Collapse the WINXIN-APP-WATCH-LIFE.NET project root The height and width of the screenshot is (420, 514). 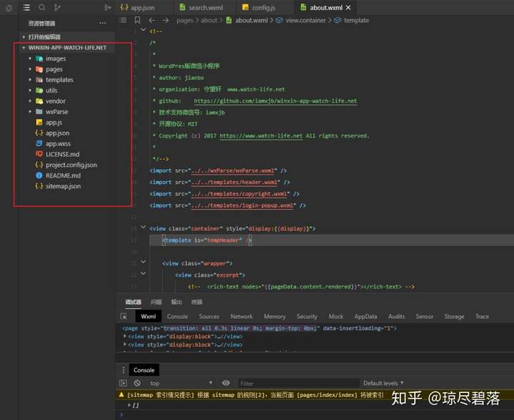(x=69, y=48)
